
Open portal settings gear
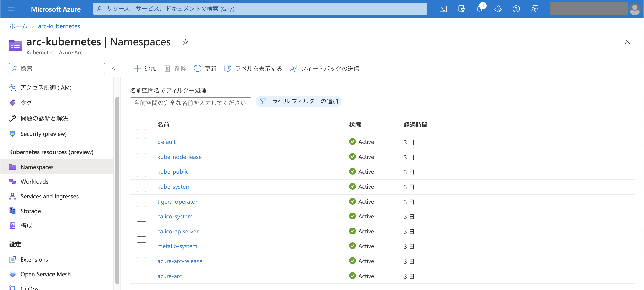(498, 9)
